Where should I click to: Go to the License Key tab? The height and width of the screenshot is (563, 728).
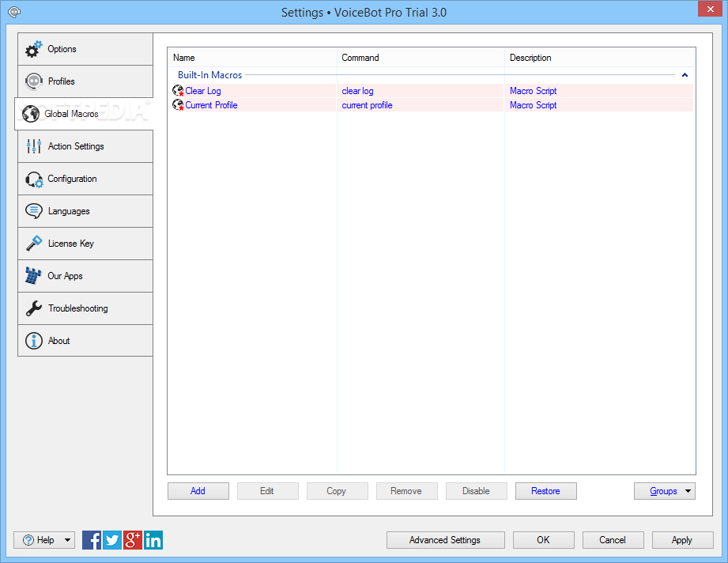click(x=85, y=244)
